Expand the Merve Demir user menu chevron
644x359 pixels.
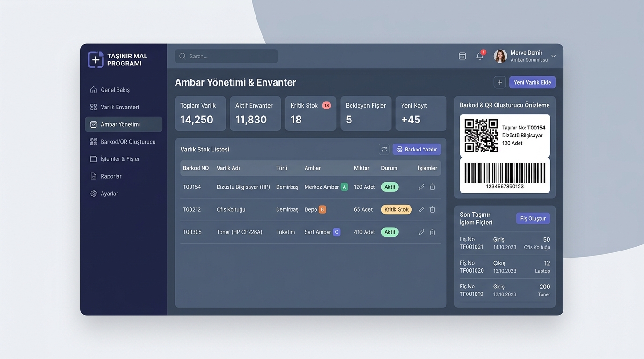(x=554, y=56)
